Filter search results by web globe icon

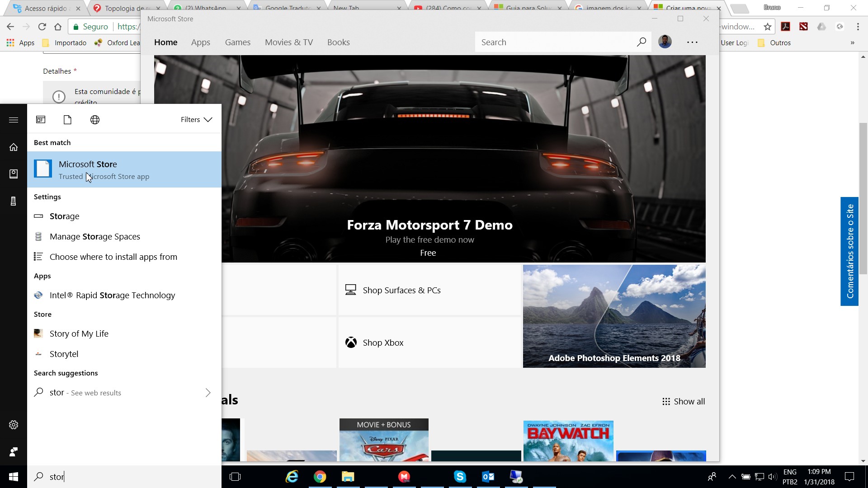(95, 120)
